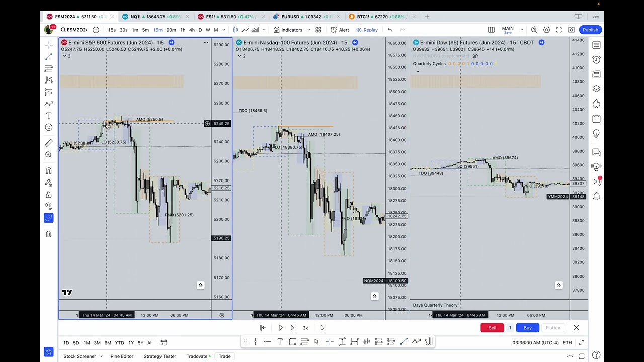Click the red Sell button
644x362 pixels.
point(492,328)
